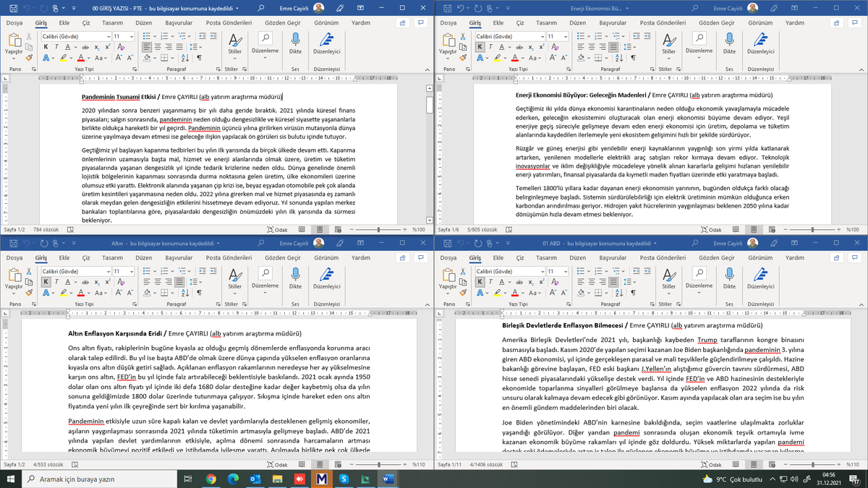The height and width of the screenshot is (488, 868).
Task: Click Sayfa 1/11 in 01 ABD status bar
Action: [x=449, y=464]
